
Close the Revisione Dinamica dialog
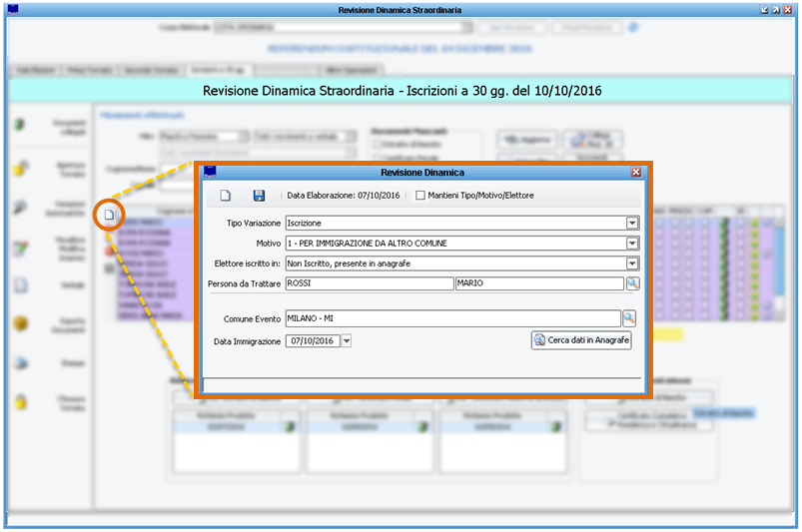636,172
